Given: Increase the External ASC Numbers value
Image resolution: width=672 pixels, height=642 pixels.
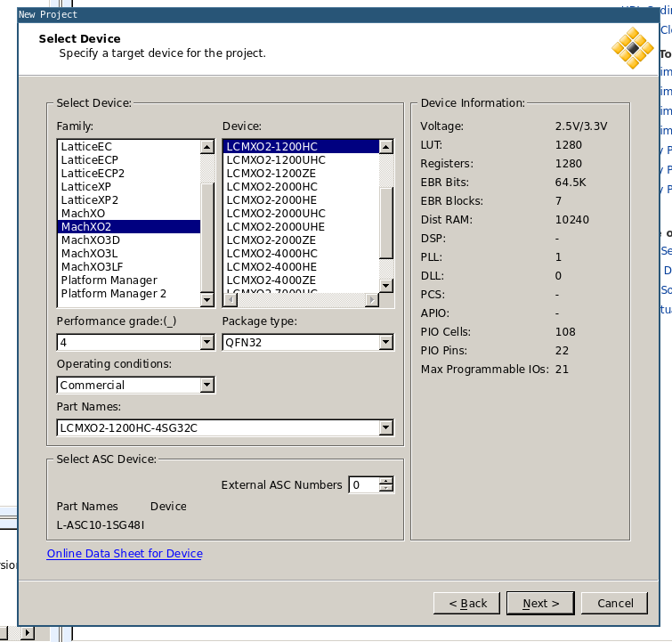Looking at the screenshot, I should (385, 481).
